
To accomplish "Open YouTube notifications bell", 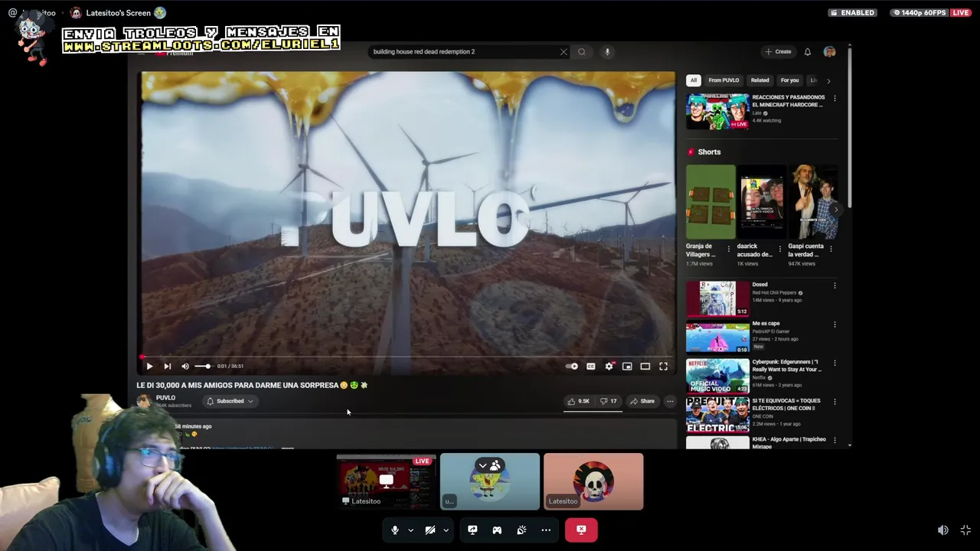I will (x=807, y=52).
